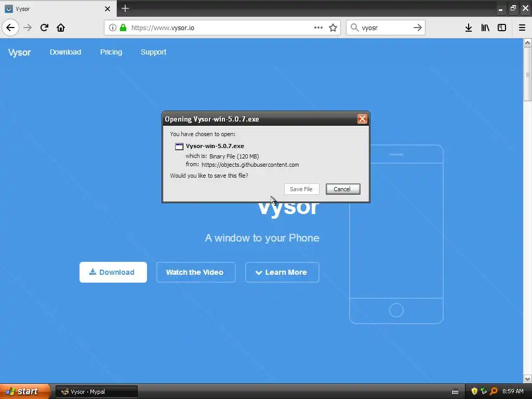This screenshot has height=399, width=532.
Task: Reload the current page
Action: (45, 28)
